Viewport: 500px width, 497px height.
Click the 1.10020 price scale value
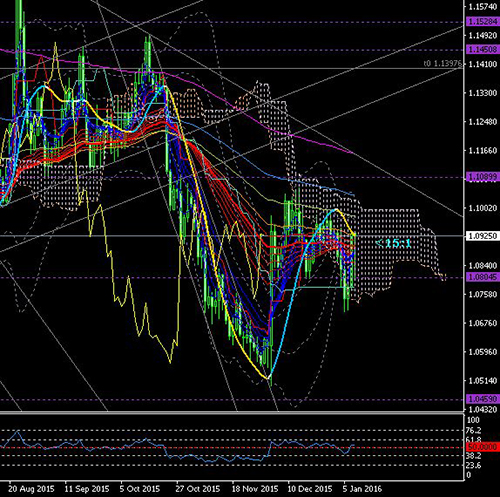483,208
